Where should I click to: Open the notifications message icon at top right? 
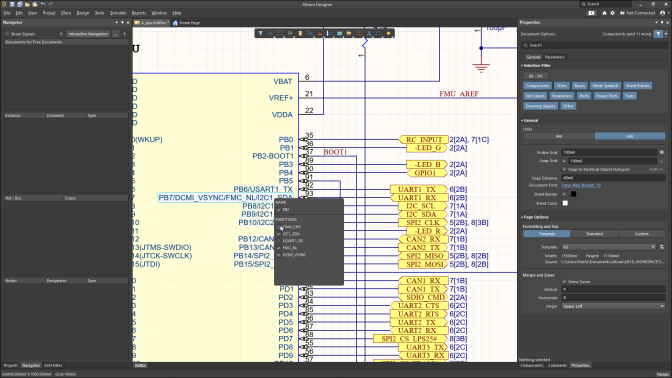pos(591,13)
